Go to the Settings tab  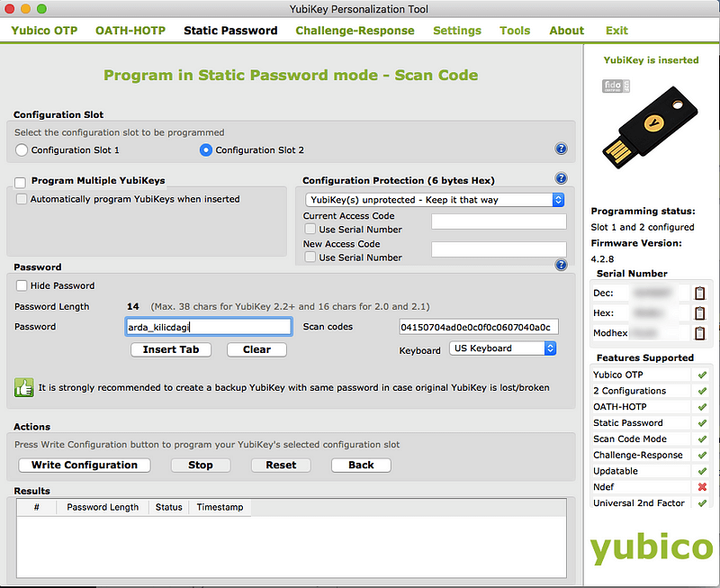tap(457, 31)
